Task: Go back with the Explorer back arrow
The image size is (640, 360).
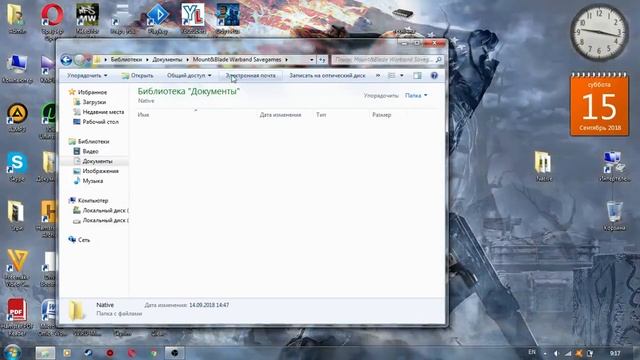Action: [x=66, y=60]
